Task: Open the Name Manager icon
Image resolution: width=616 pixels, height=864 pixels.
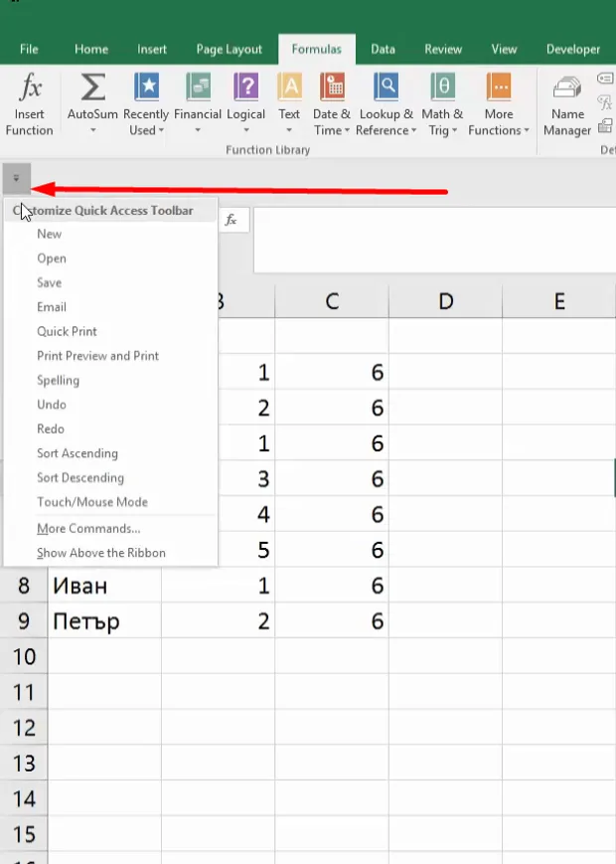Action: 567,88
